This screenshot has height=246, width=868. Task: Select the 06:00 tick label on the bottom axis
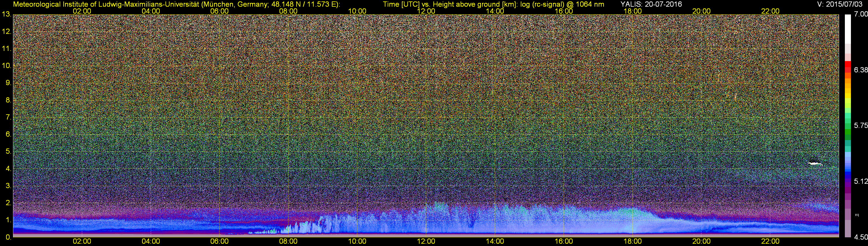[219, 241]
